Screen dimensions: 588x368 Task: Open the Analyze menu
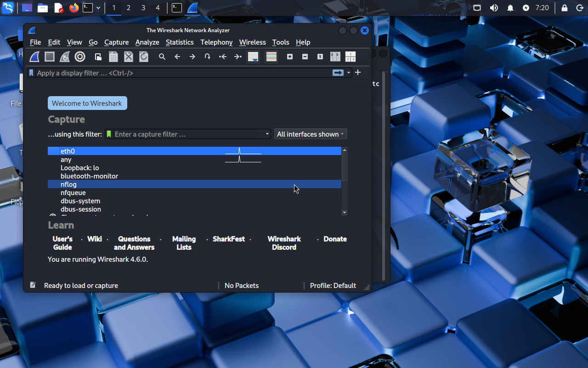point(147,42)
